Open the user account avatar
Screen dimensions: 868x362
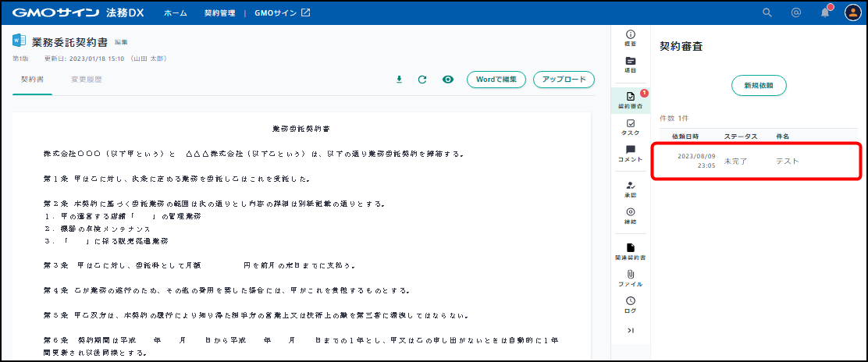(x=853, y=12)
